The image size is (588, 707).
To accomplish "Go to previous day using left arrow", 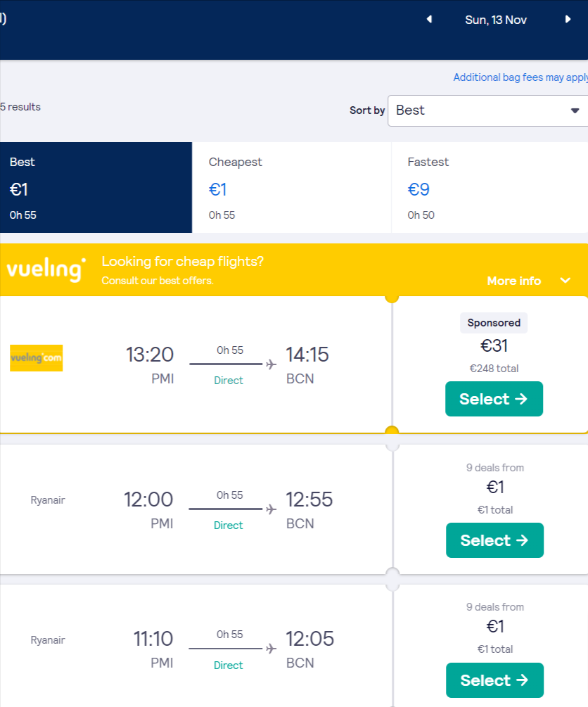I will click(429, 20).
